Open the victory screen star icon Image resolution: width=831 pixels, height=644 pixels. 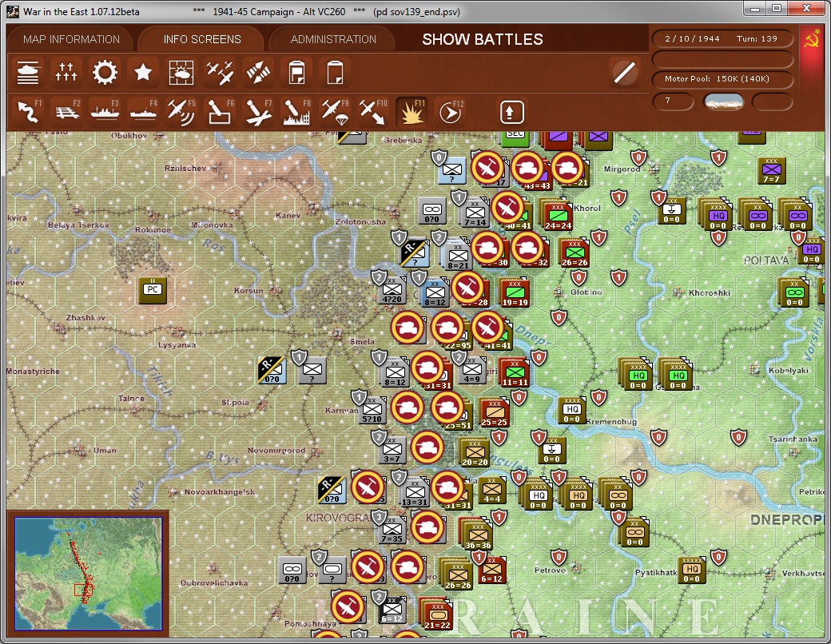[x=142, y=73]
